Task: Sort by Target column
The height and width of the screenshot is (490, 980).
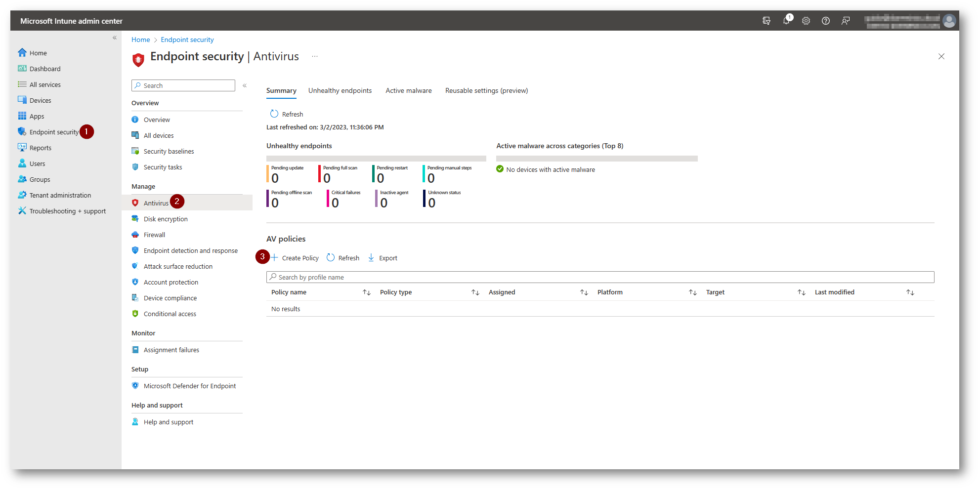Action: (801, 292)
